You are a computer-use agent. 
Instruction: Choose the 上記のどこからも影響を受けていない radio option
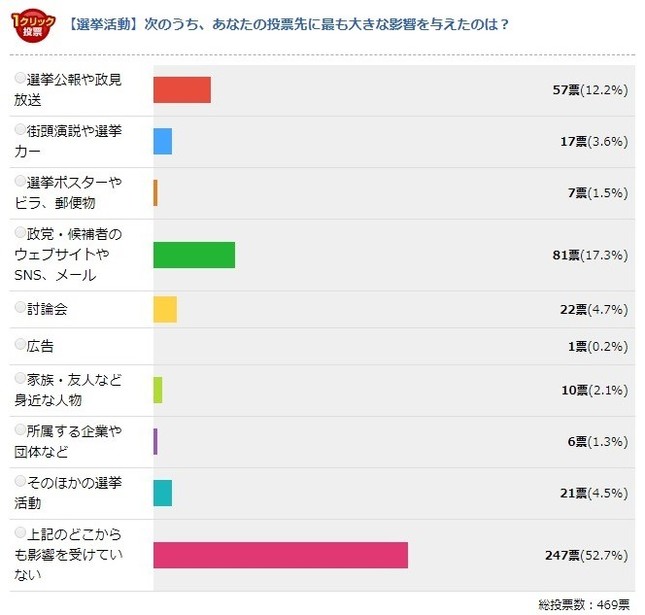(x=20, y=532)
